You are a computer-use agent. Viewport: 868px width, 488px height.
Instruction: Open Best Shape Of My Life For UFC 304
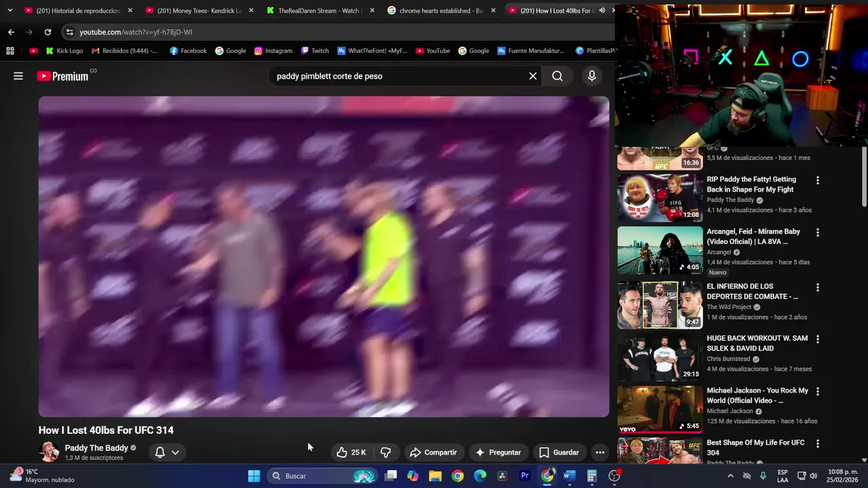point(755,447)
